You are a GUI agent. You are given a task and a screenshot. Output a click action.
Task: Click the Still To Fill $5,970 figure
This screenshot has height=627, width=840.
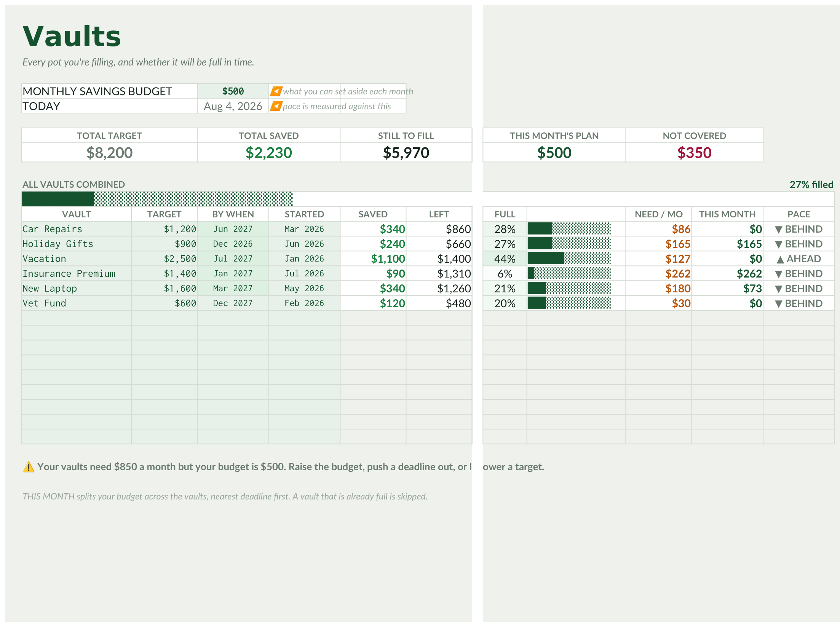tap(406, 153)
